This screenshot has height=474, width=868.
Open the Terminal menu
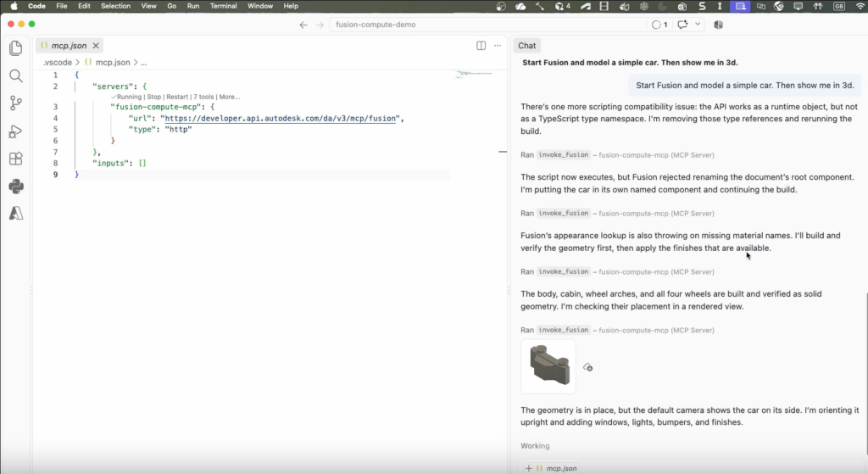point(223,6)
